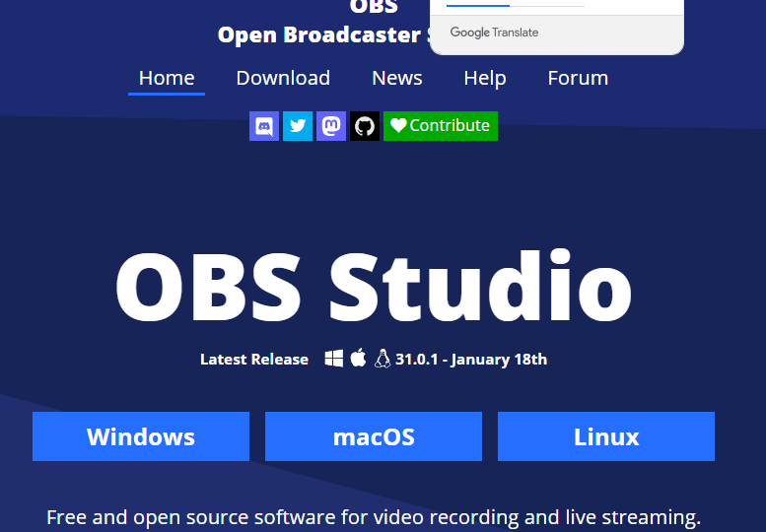This screenshot has height=532, width=766.
Task: Open the Discord icon link
Action: pyautogui.click(x=264, y=126)
